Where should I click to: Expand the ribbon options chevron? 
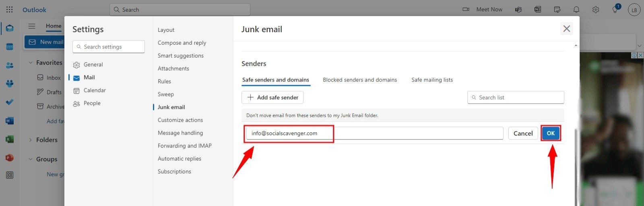pos(639,46)
